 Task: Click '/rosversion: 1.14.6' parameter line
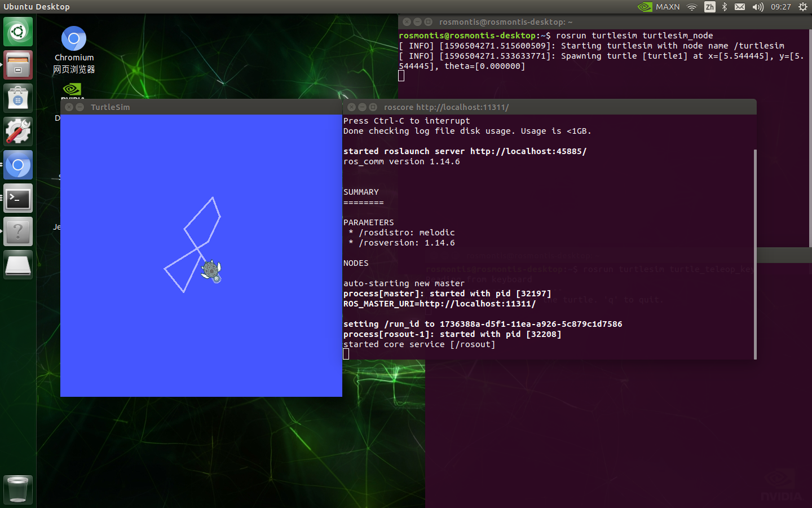(x=401, y=243)
